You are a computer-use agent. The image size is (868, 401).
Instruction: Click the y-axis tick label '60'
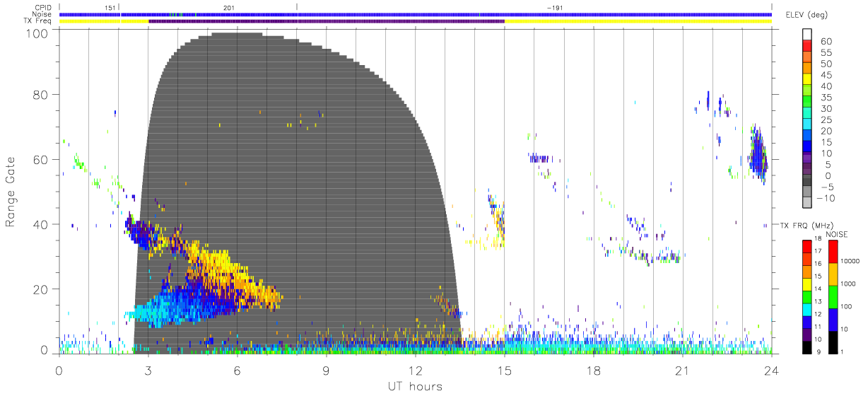[40, 160]
